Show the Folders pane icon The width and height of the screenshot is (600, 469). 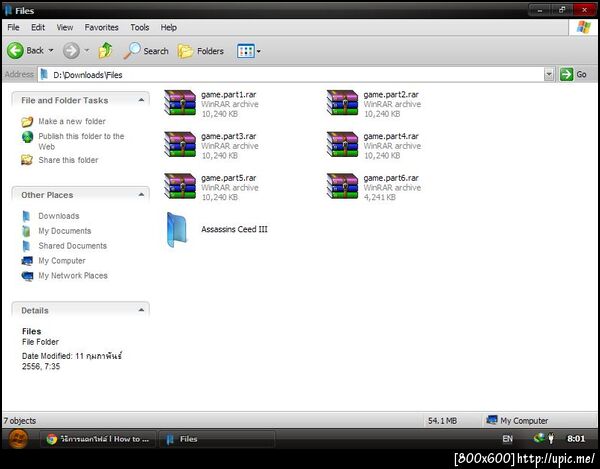point(186,51)
